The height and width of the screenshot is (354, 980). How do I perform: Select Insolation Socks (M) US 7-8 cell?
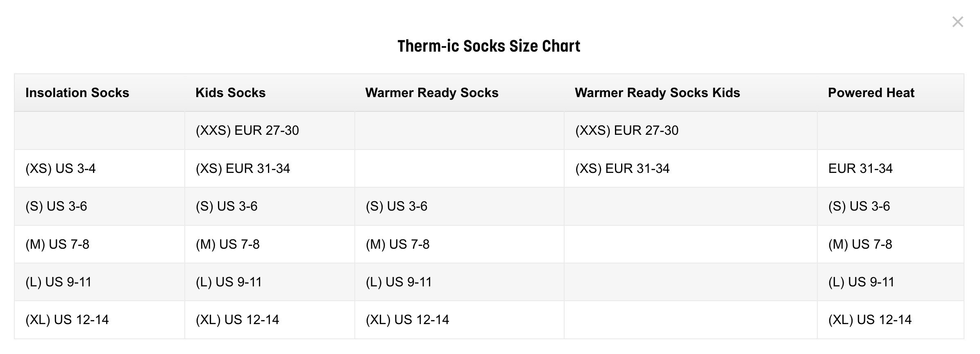pos(57,244)
